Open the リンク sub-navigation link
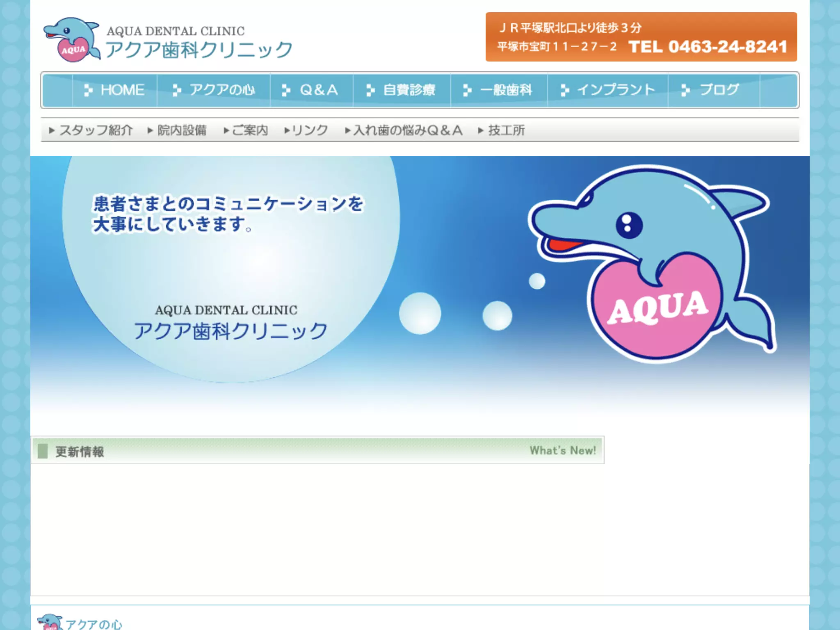 coord(306,130)
